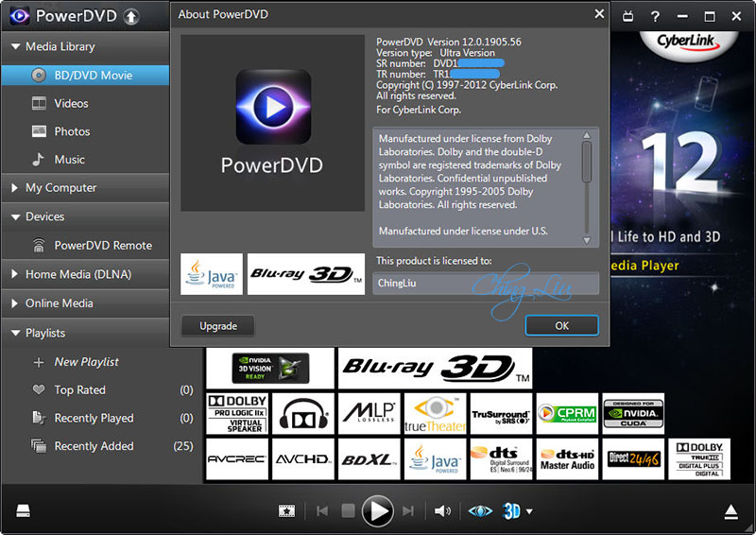Click the disc drive icon at bottom left
This screenshot has width=756, height=535.
click(23, 510)
